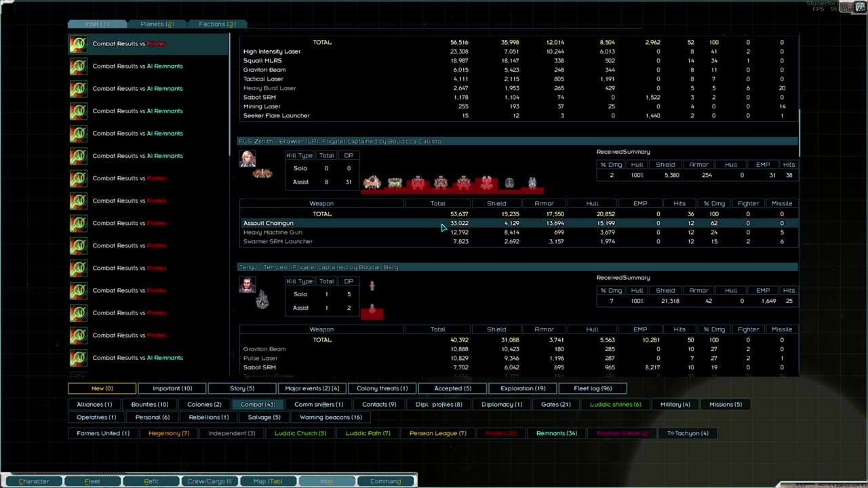Click the combat report's vertical scrollbar
Screen dimensions: 868x488
(800, 132)
